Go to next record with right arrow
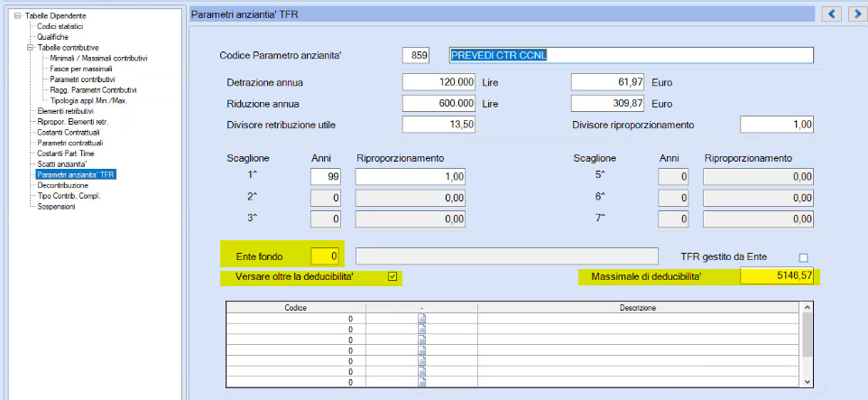 [x=857, y=14]
